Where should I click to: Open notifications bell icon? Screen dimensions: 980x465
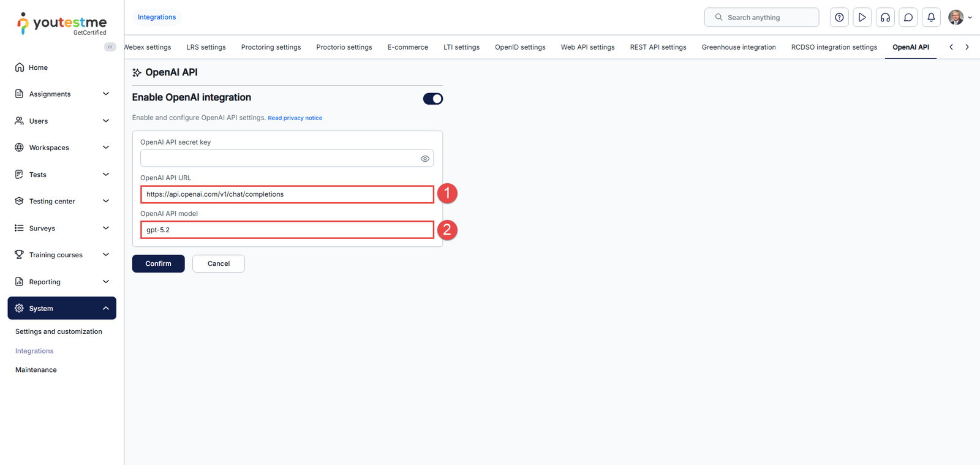click(x=931, y=18)
